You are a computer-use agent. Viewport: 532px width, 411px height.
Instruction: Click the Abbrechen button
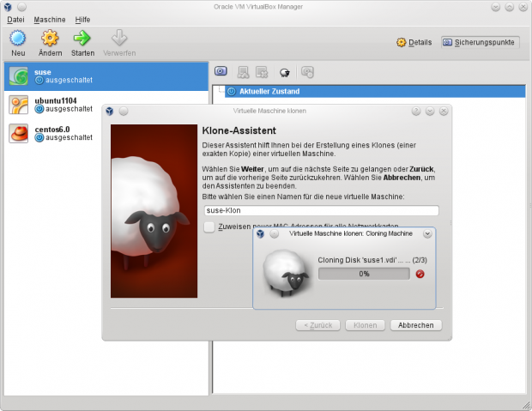(415, 325)
